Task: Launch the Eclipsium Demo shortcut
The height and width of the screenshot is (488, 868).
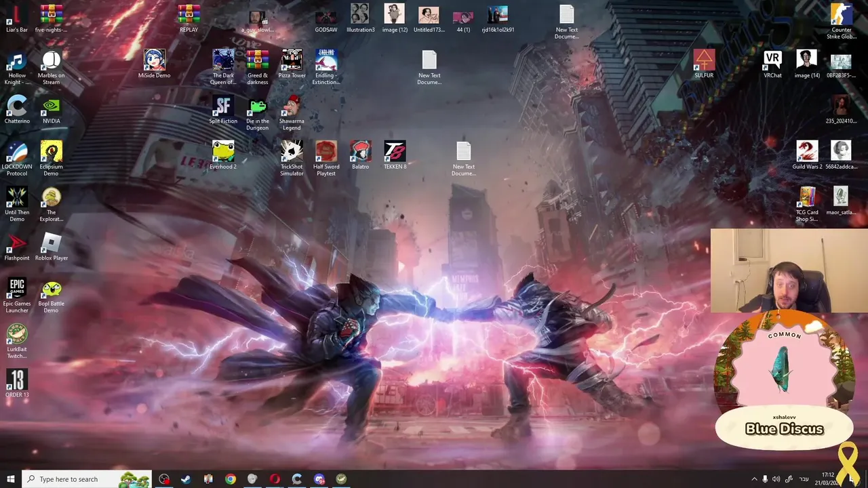Action: [x=52, y=159]
